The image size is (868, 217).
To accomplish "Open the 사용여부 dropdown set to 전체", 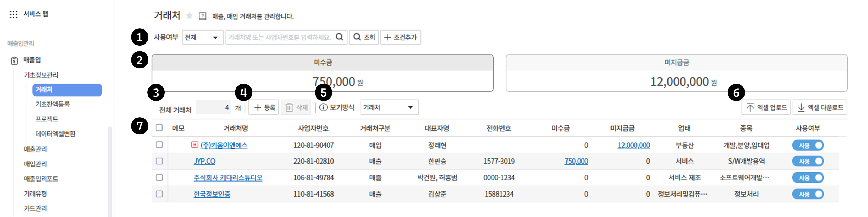I will 202,37.
